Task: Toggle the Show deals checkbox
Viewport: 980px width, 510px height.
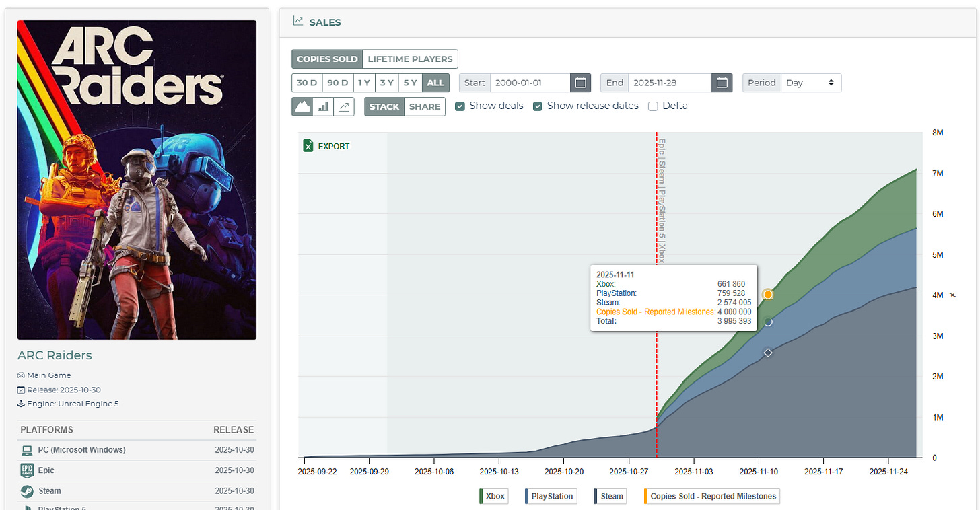Action: pyautogui.click(x=460, y=106)
